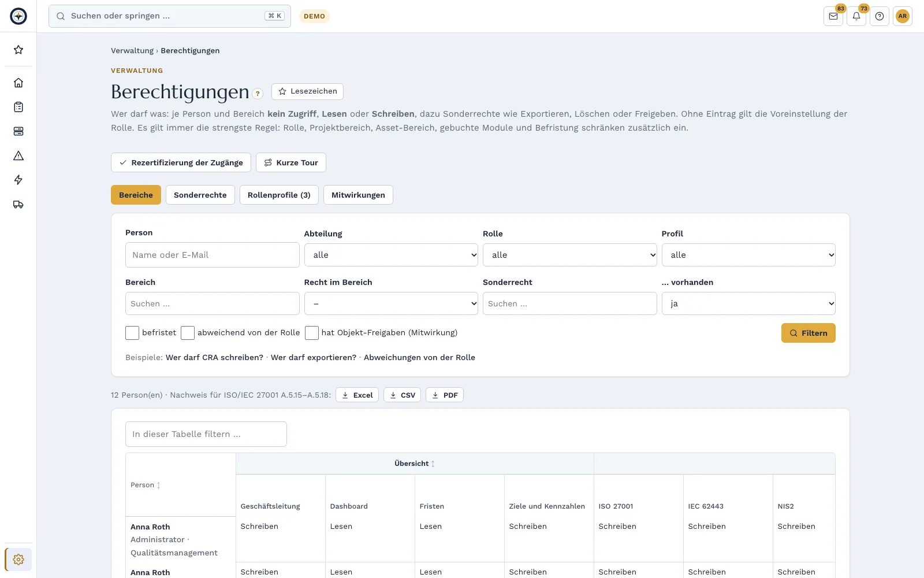Open warning triangle risks icon
Screen dimensions: 924x578
[x=18, y=155]
